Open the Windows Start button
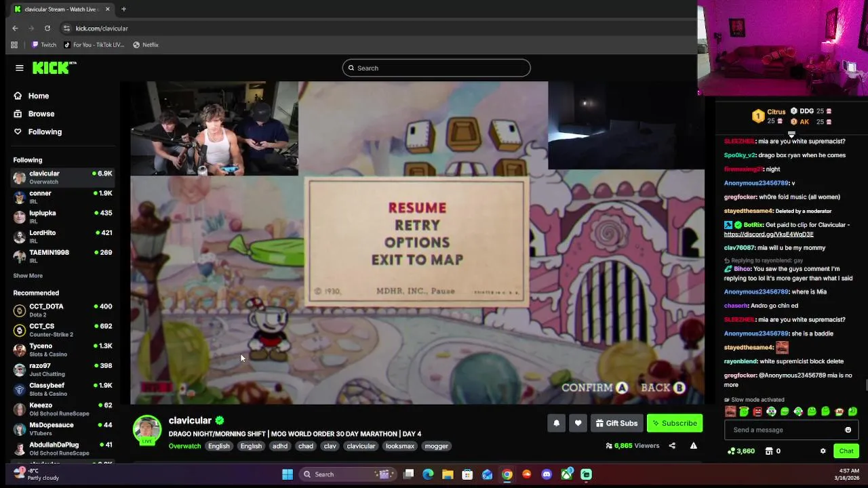 (288, 474)
